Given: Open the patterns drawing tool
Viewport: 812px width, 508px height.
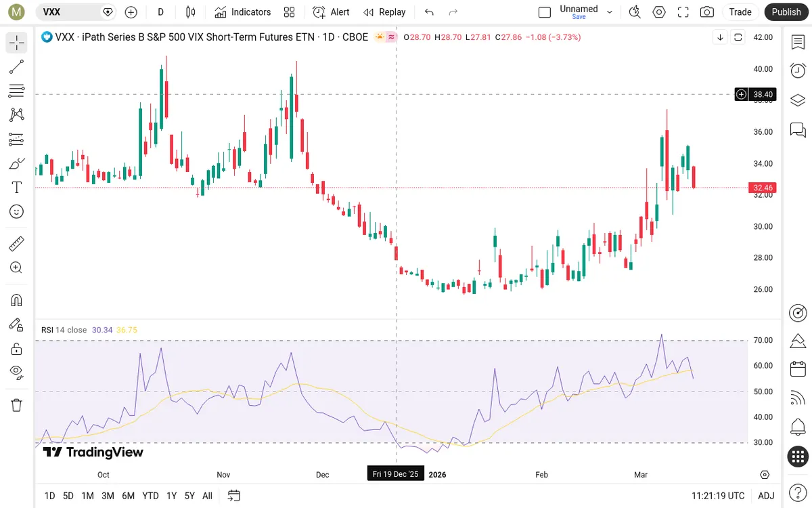Looking at the screenshot, I should (x=17, y=115).
